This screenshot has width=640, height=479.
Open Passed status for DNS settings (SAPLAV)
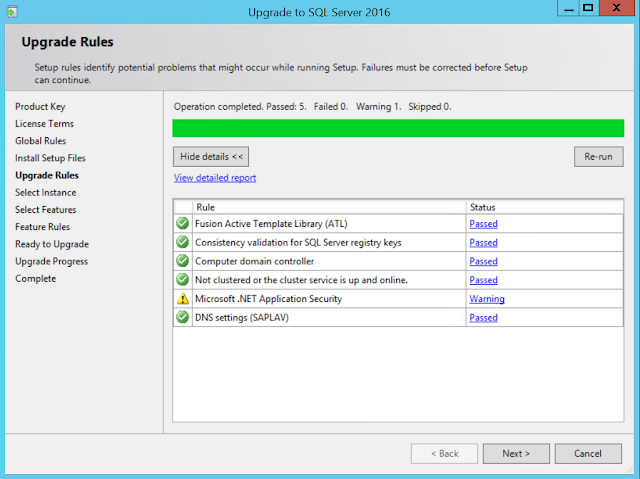point(483,317)
